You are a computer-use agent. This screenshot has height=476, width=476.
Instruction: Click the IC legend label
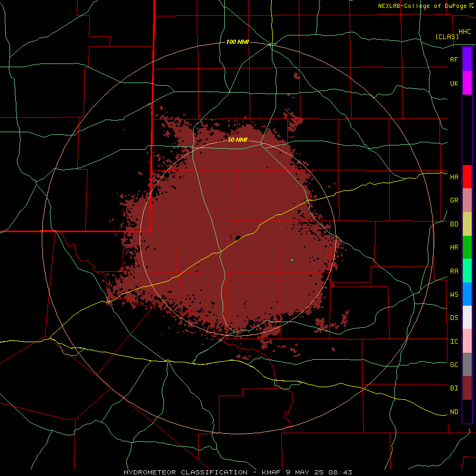[x=454, y=342]
